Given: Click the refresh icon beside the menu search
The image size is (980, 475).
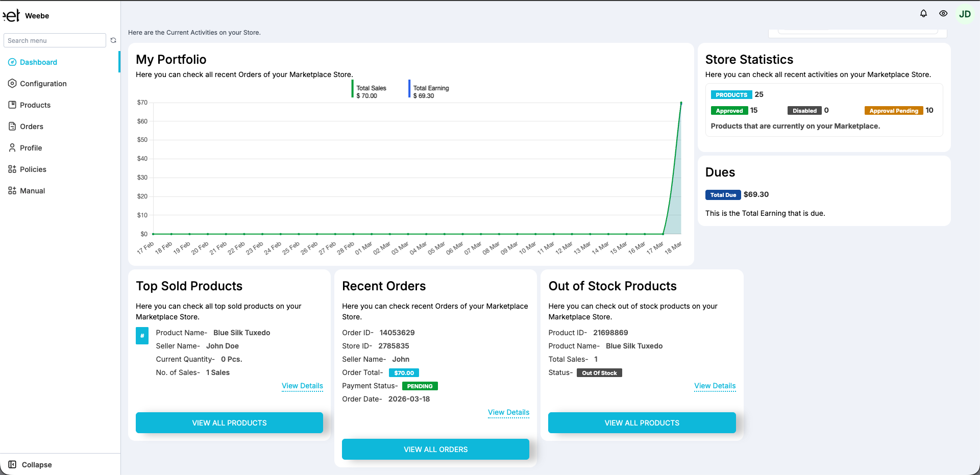Looking at the screenshot, I should tap(113, 40).
